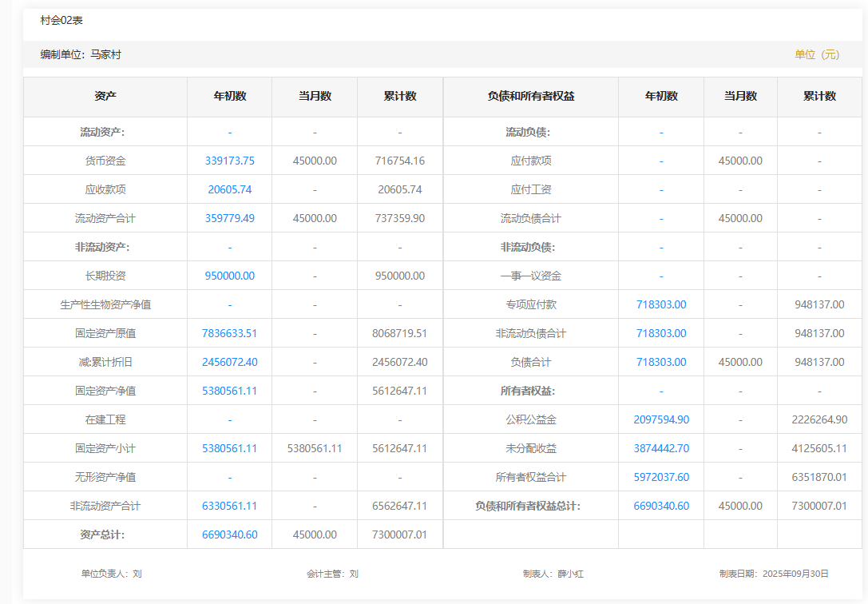Viewport: 868px width, 604px height.
Task: Select the 货币资金 累计数 cell 716754.16
Action: [399, 161]
